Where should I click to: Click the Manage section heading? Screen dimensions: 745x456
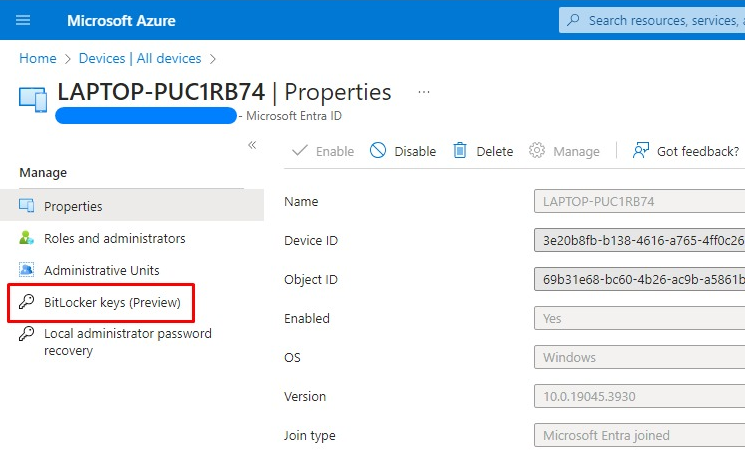tap(43, 172)
